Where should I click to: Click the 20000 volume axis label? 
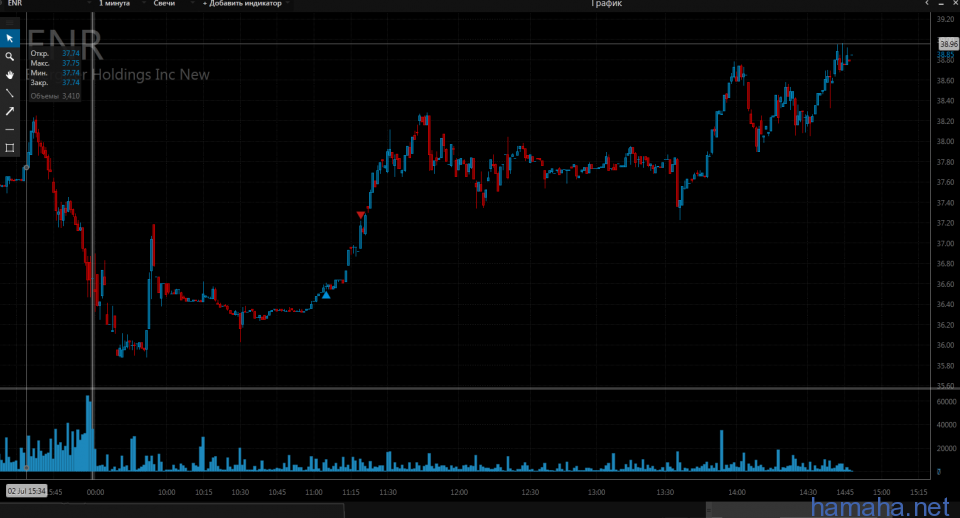[x=946, y=448]
